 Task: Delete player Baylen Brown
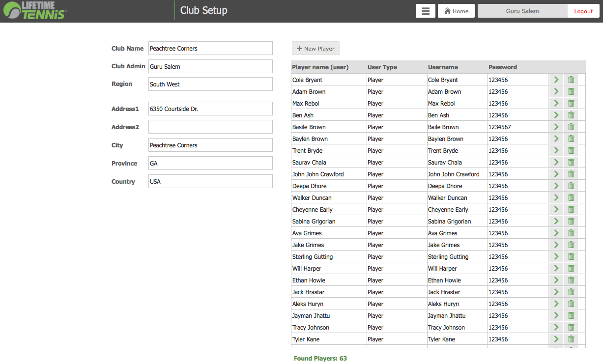click(x=571, y=139)
